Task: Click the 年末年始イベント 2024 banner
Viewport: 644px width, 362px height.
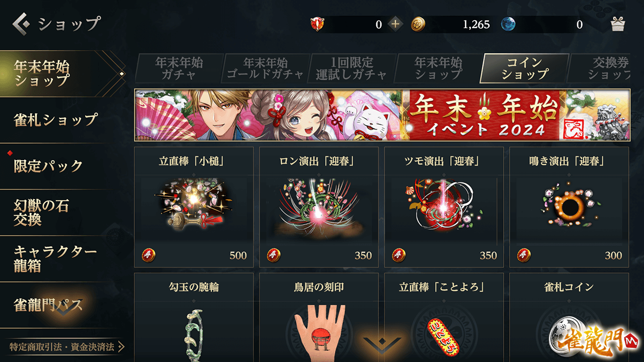Action: click(382, 115)
